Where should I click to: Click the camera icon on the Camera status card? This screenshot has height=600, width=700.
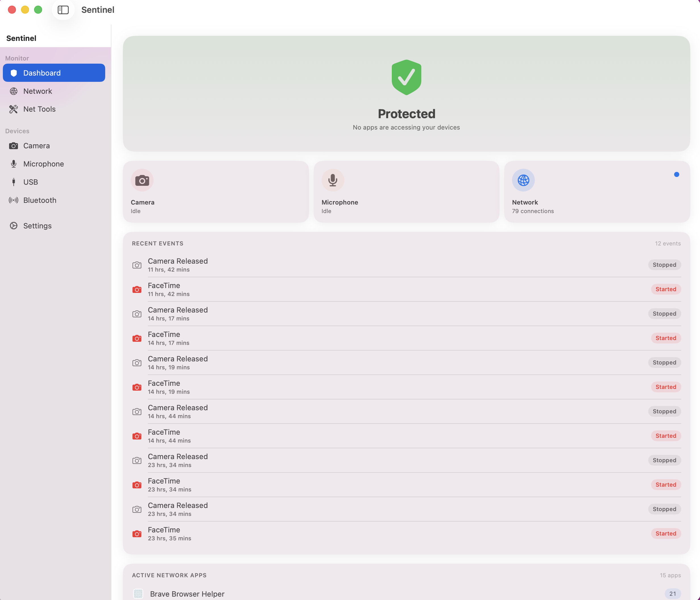point(142,180)
